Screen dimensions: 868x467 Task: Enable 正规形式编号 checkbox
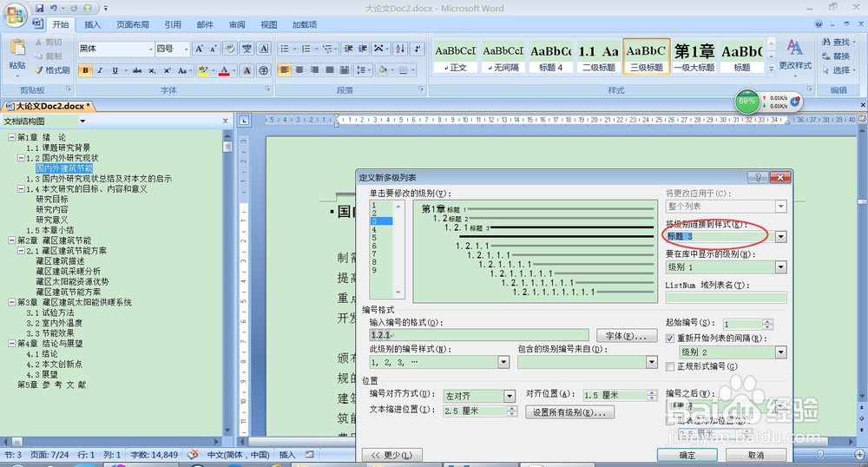(x=670, y=366)
